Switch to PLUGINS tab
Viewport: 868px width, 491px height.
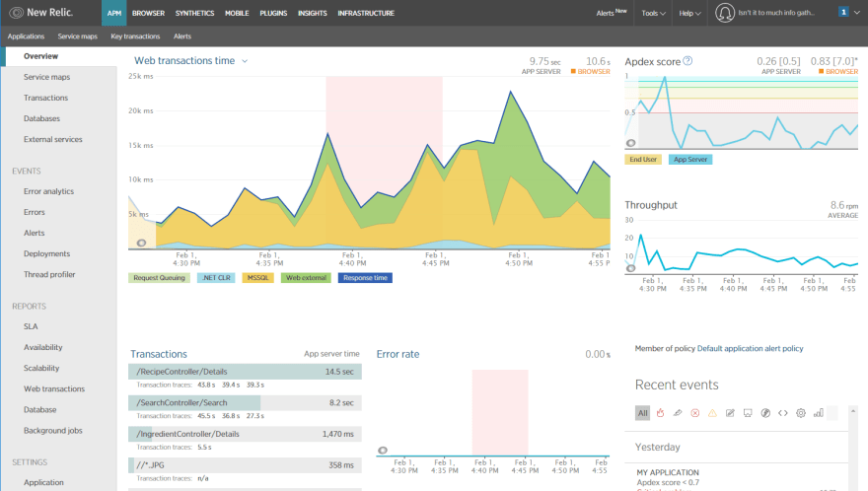tap(273, 13)
